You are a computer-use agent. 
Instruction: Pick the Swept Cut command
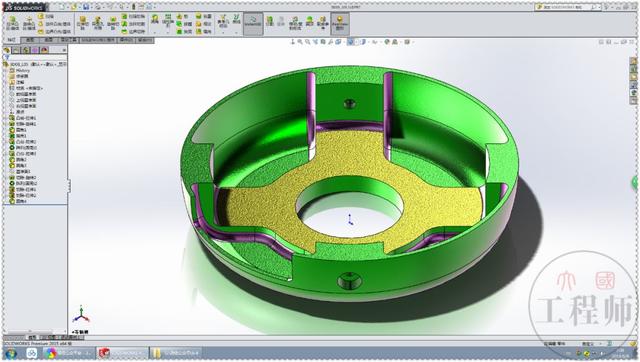pos(133,16)
